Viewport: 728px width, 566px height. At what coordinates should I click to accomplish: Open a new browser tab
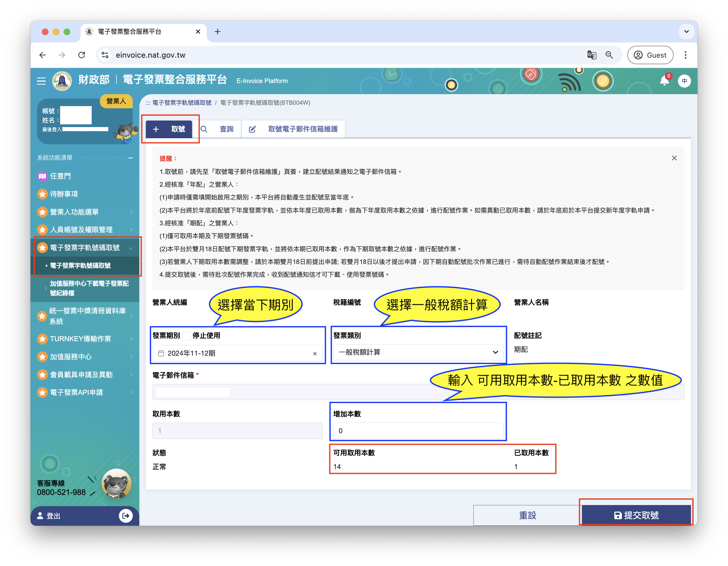218,32
